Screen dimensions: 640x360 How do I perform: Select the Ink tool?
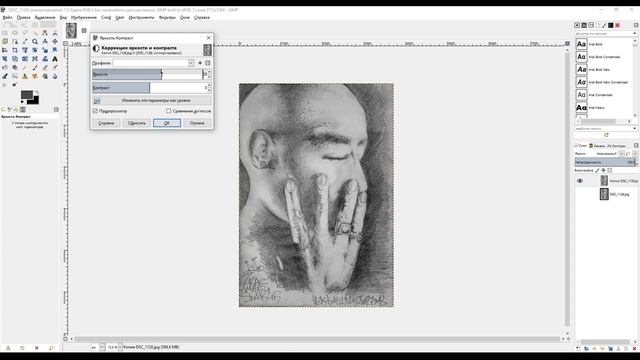coord(4,76)
